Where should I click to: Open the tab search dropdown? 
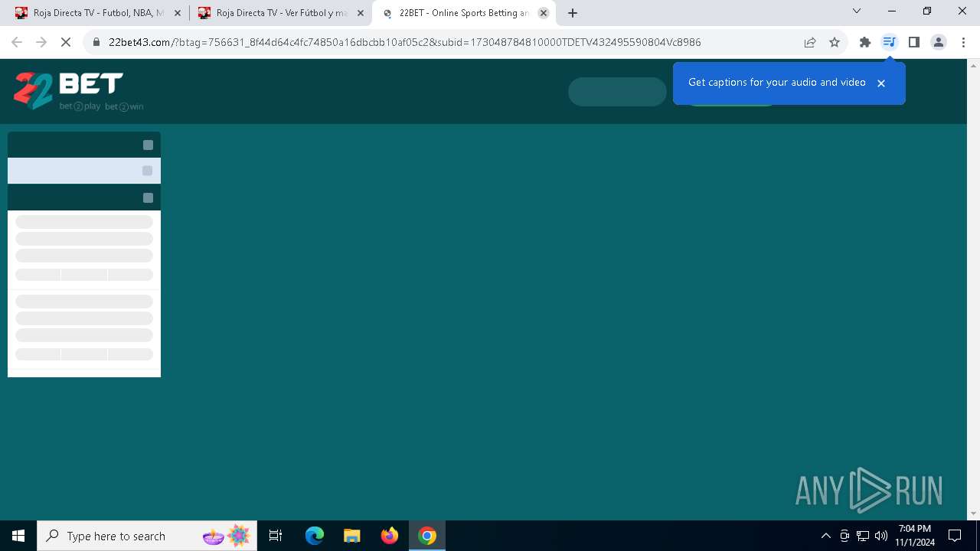[x=857, y=11]
